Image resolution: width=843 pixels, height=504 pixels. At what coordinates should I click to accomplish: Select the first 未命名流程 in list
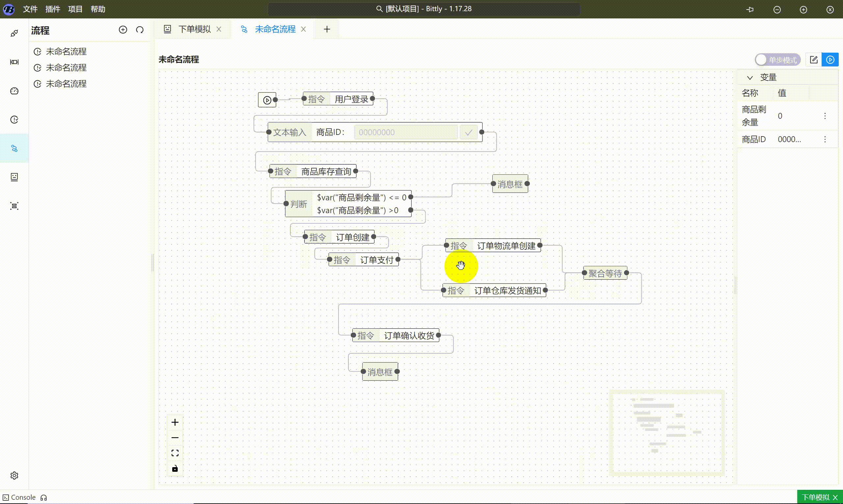coord(66,52)
